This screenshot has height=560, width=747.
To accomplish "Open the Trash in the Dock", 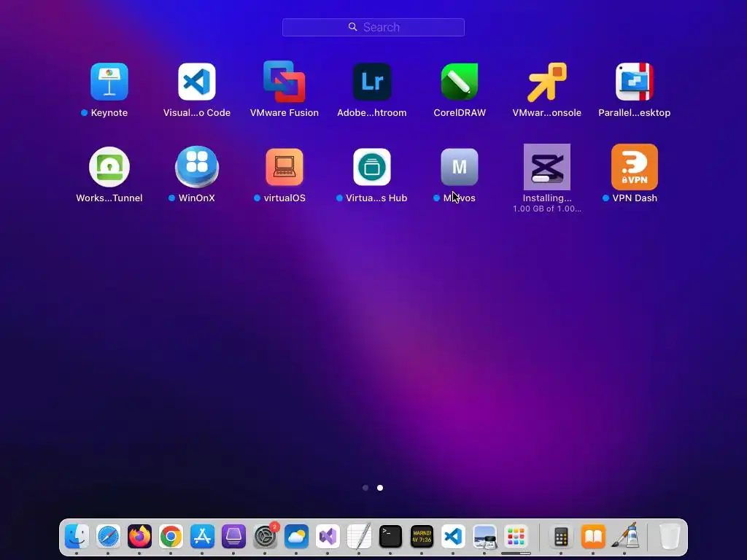I will tap(670, 537).
